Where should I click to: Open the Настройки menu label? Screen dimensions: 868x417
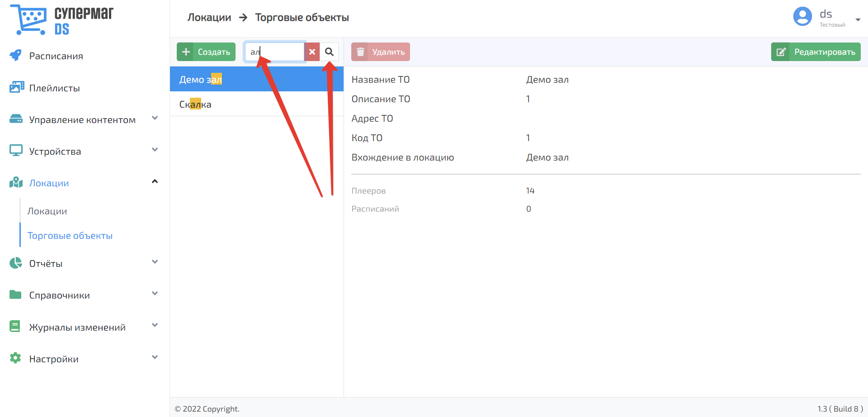tap(54, 359)
